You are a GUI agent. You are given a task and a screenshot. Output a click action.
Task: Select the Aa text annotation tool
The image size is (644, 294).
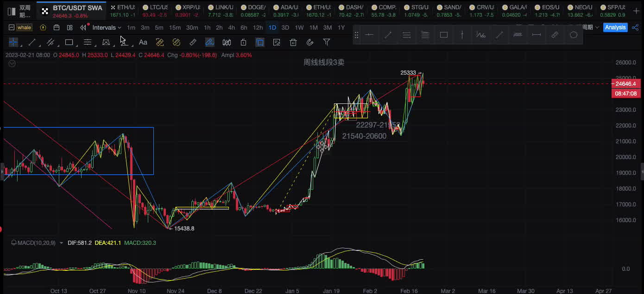point(143,42)
